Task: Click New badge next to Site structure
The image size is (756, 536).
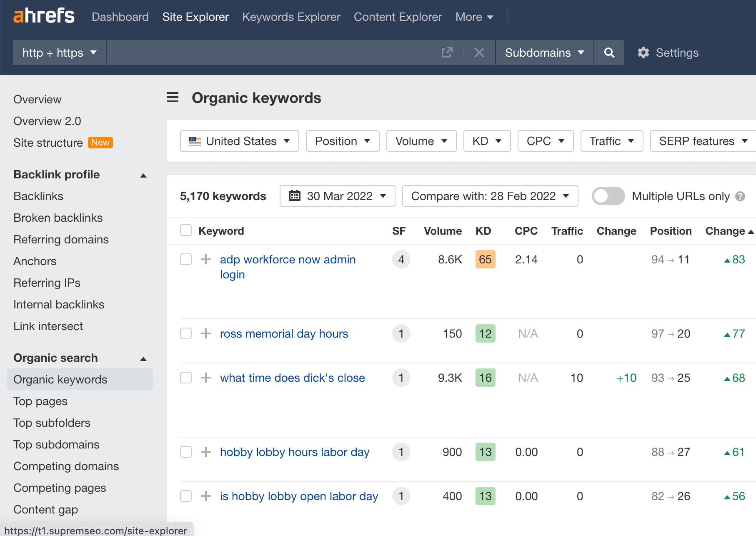Action: coord(100,143)
